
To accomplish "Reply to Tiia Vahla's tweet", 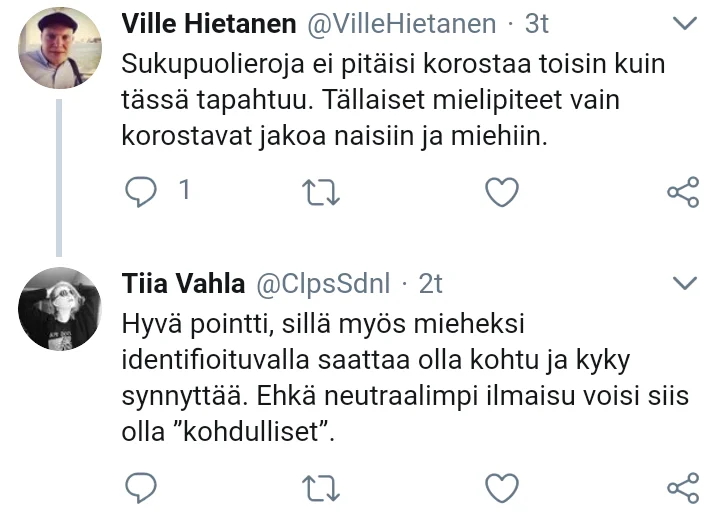I will tap(142, 487).
